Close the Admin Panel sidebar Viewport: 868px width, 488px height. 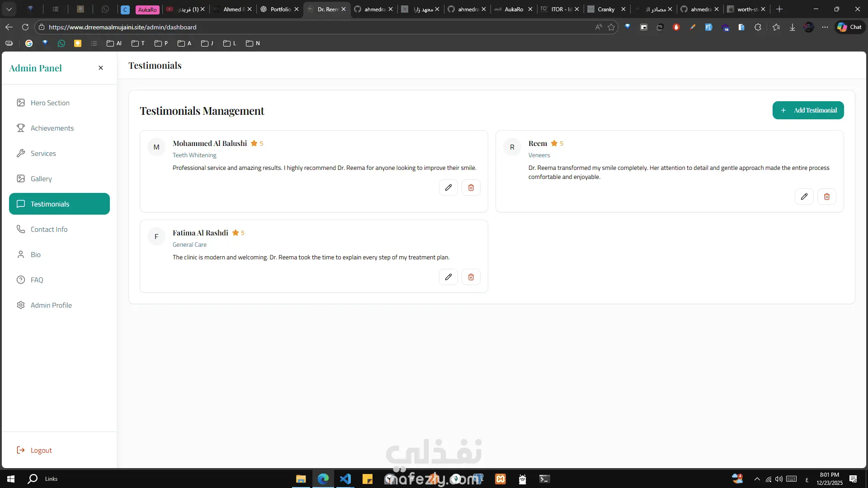coord(101,68)
